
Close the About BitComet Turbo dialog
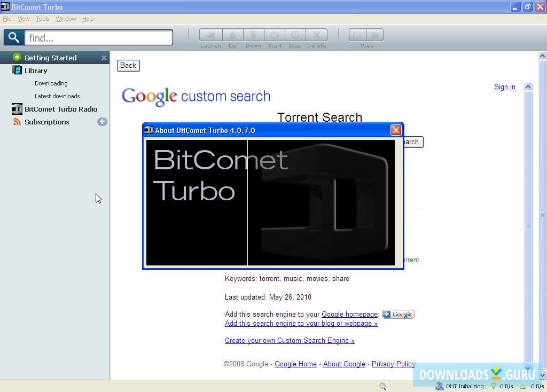pos(396,130)
